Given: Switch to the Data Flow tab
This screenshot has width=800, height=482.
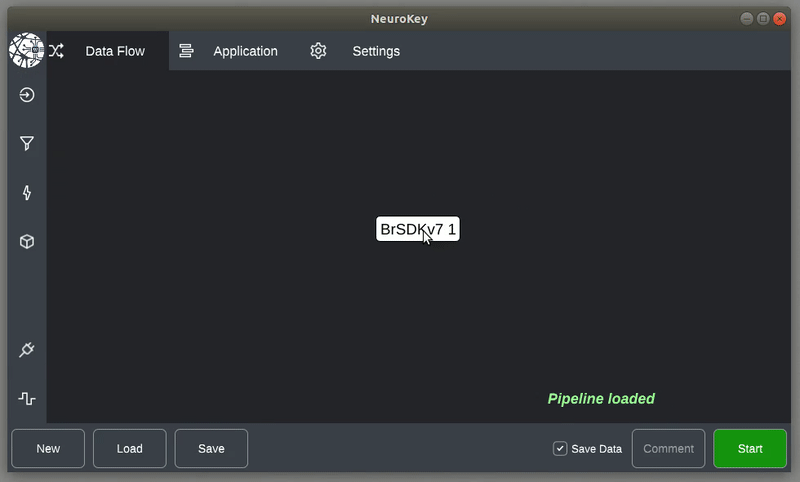Looking at the screenshot, I should coord(115,51).
